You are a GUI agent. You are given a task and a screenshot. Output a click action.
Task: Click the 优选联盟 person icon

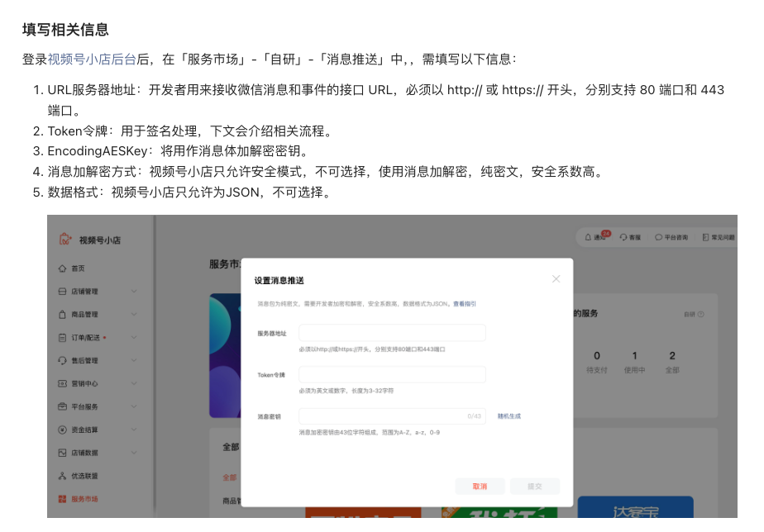pyautogui.click(x=62, y=476)
